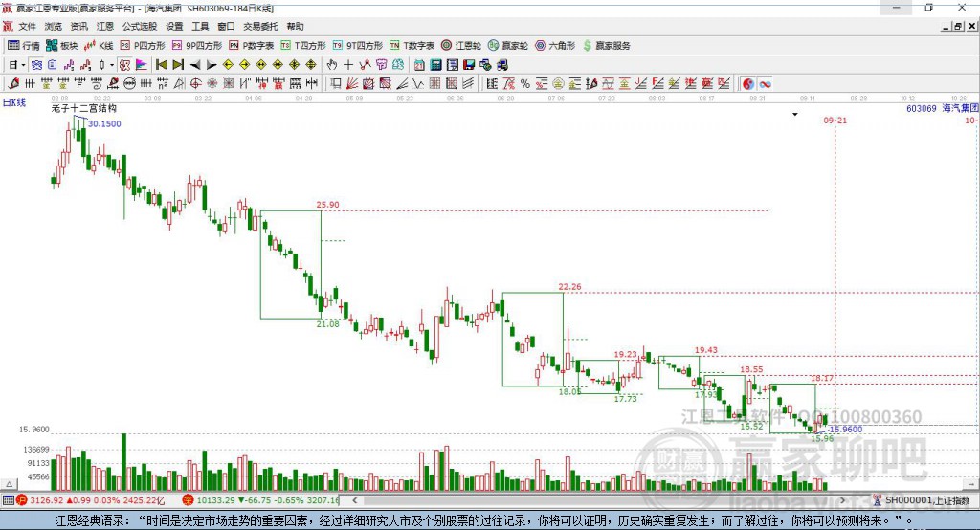Jump to first bar with skip-back icon
The height and width of the screenshot is (530, 980).
click(x=161, y=65)
